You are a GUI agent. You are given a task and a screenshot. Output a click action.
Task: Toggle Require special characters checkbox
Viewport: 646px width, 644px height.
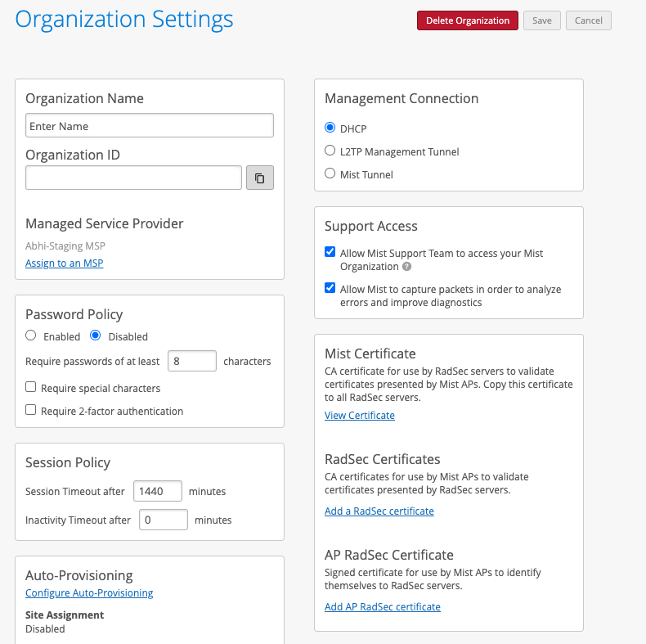(x=31, y=387)
